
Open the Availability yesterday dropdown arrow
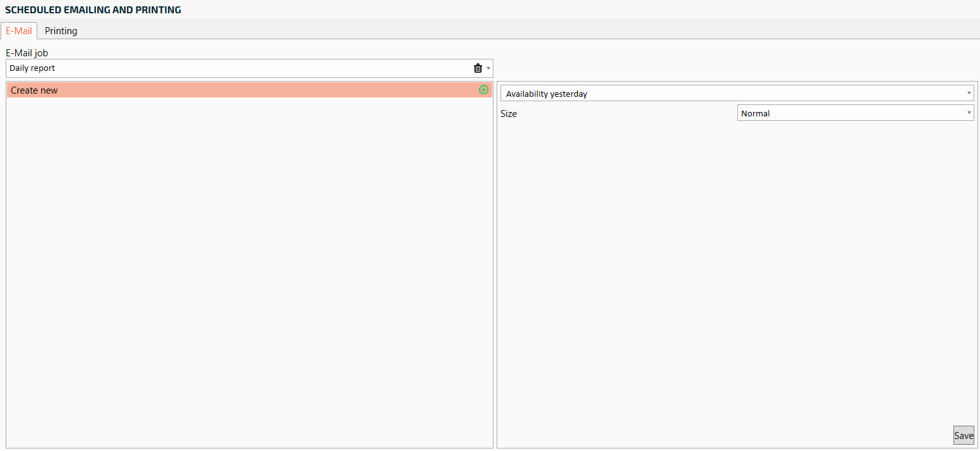[969, 94]
